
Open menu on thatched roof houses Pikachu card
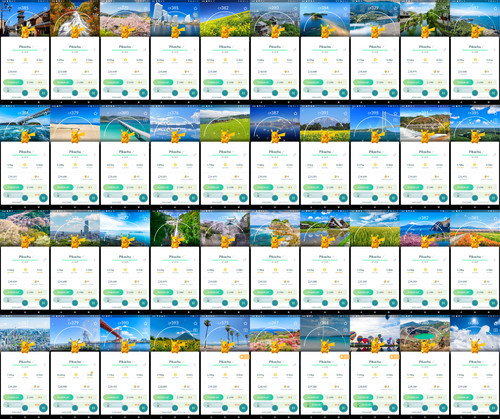(x=343, y=303)
